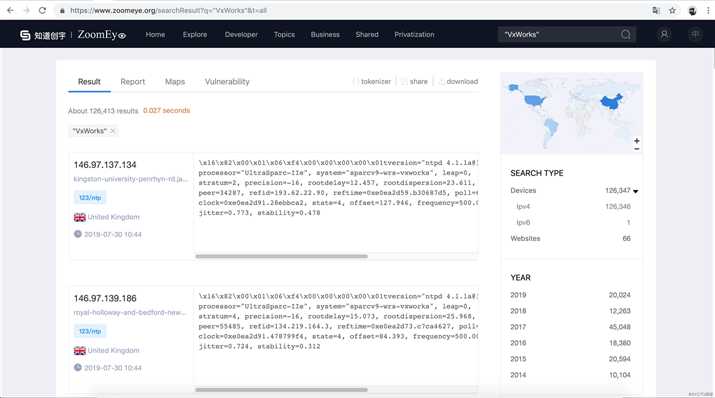The width and height of the screenshot is (715, 398).
Task: Click the "0.027 seconds" search time text
Action: point(166,110)
